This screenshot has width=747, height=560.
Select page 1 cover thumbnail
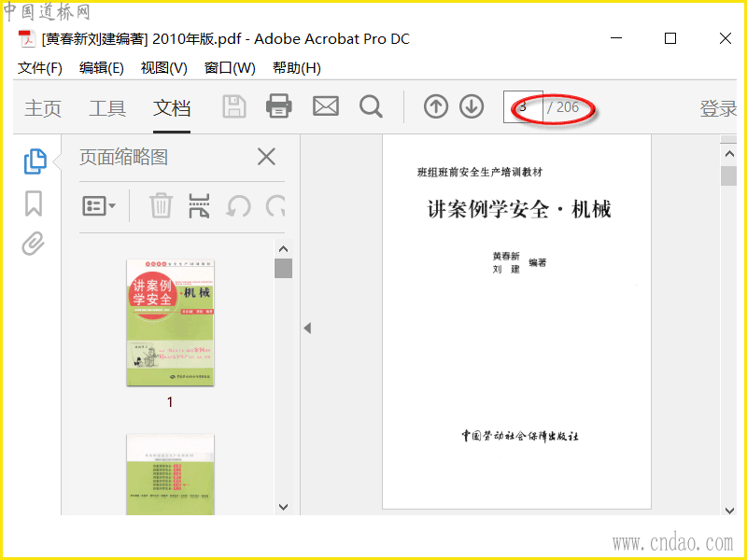click(170, 322)
